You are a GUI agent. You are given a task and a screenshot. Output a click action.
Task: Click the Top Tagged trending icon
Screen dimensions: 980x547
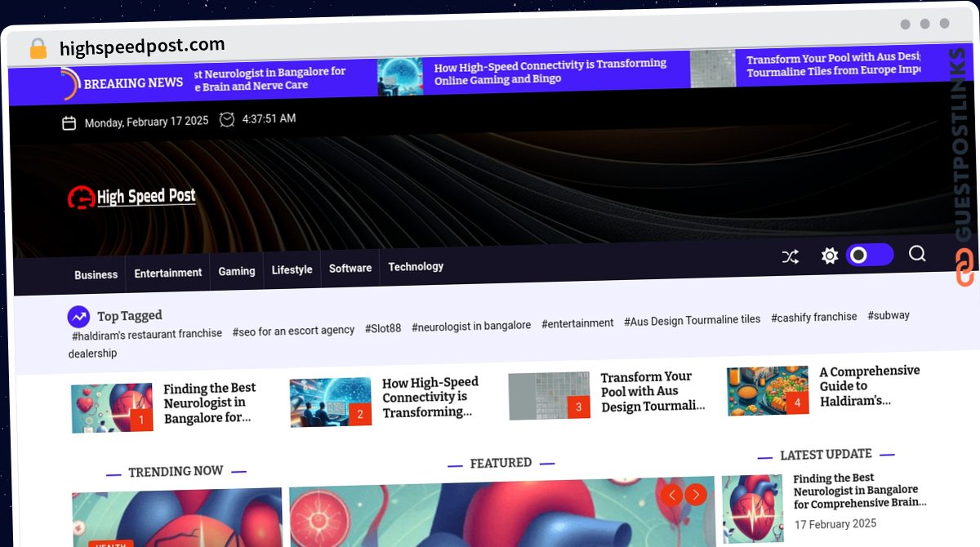[78, 317]
